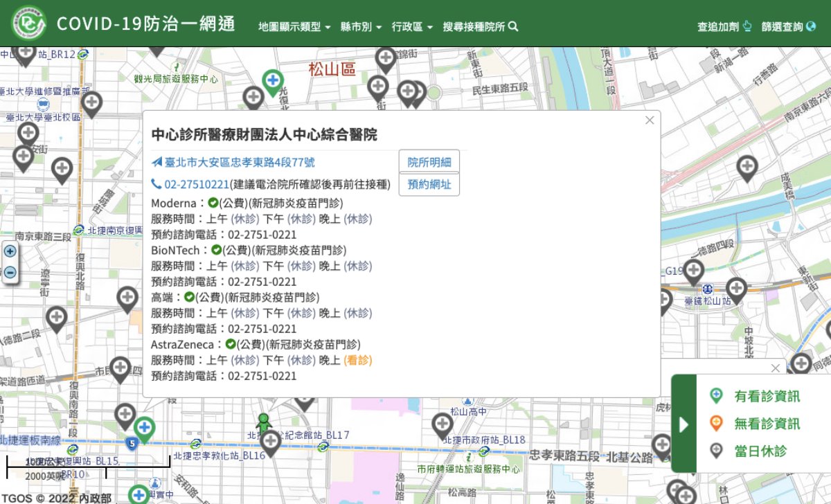Viewport: 831px width, 504px height.
Task: Click the green pegman figure on map
Action: pos(263,422)
